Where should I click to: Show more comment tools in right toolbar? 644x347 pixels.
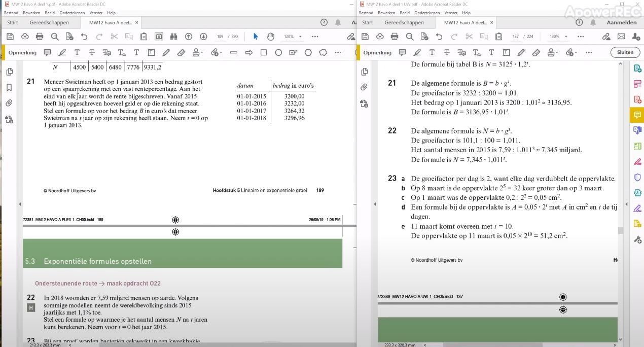[588, 52]
